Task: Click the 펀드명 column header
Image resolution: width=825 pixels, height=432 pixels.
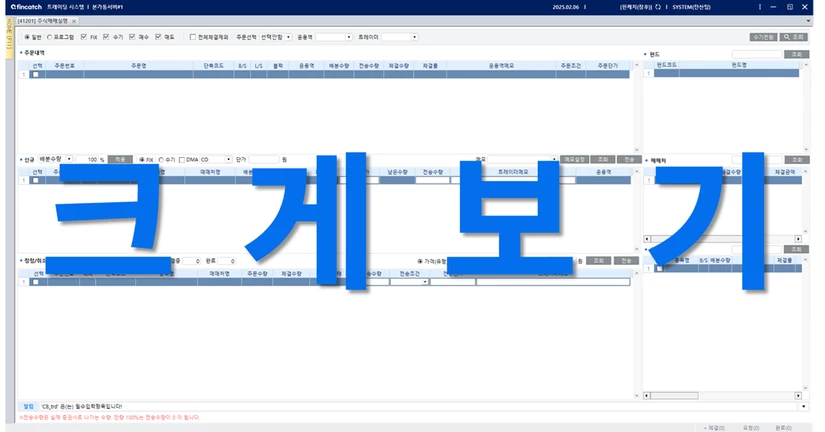Action: [x=739, y=65]
